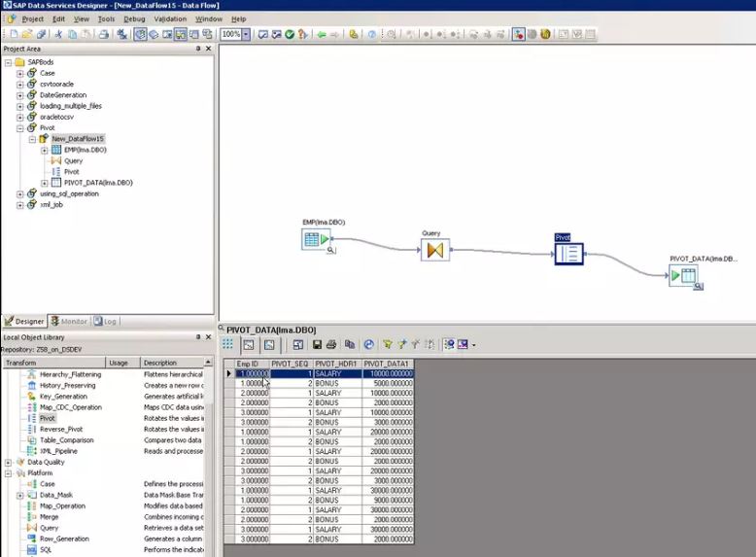Click the library list scroll up arrow
Image resolution: width=756 pixels, height=557 pixels.
coord(208,363)
